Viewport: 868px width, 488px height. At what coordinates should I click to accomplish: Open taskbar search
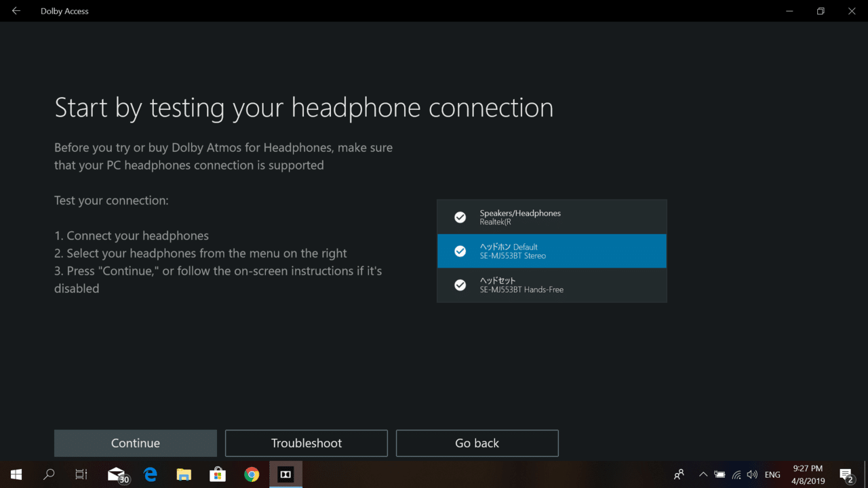[49, 474]
